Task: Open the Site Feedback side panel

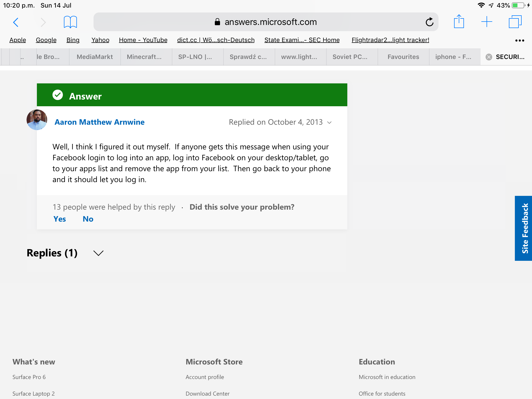Action: coord(524,228)
